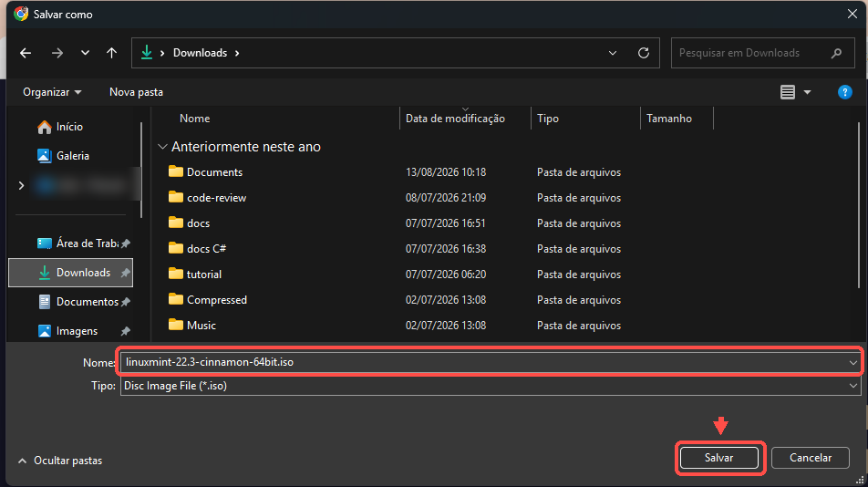Click Pasta de arquivos in tutorial row
Screen dimensions: 868x487
pos(578,274)
